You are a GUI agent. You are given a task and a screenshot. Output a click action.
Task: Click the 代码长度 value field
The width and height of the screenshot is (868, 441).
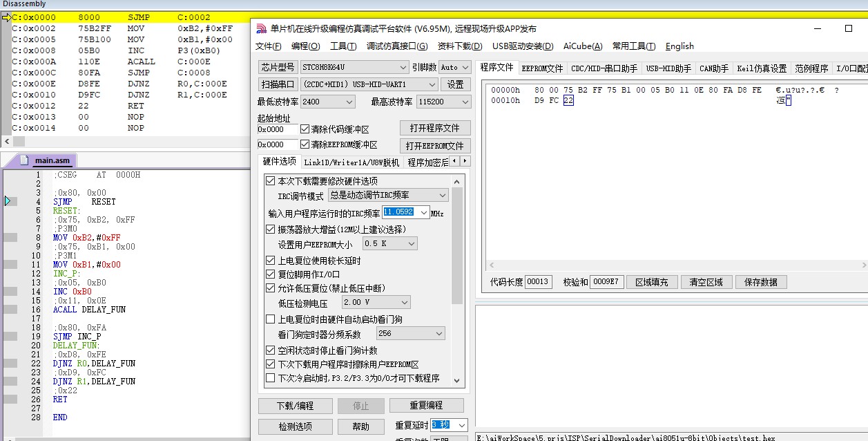pos(538,282)
